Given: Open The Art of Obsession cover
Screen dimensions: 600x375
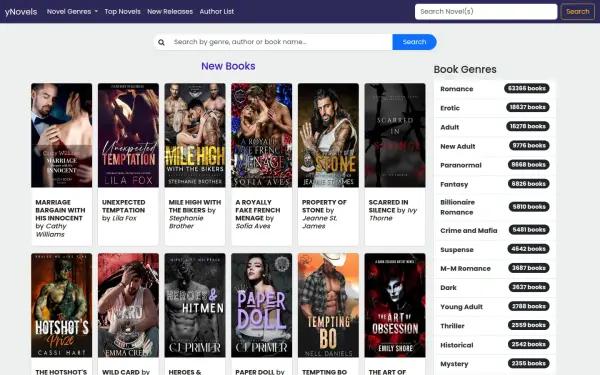Looking at the screenshot, I should [395, 305].
